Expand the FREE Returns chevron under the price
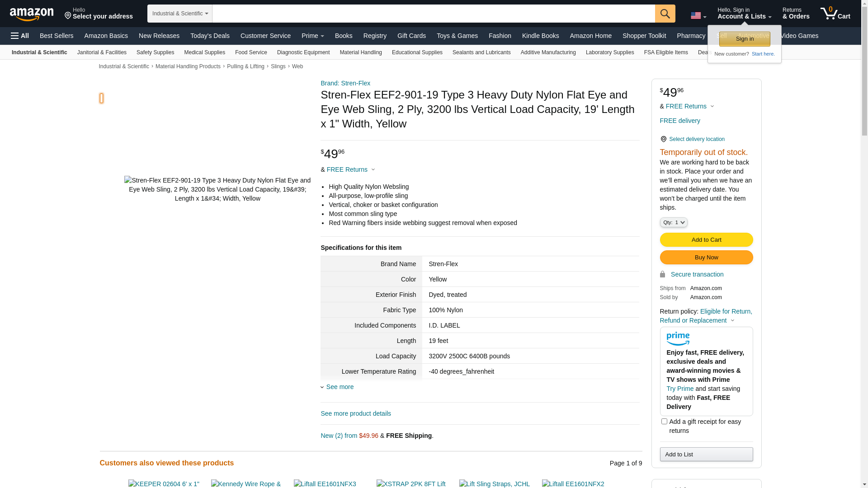The width and height of the screenshot is (868, 488). 373,169
